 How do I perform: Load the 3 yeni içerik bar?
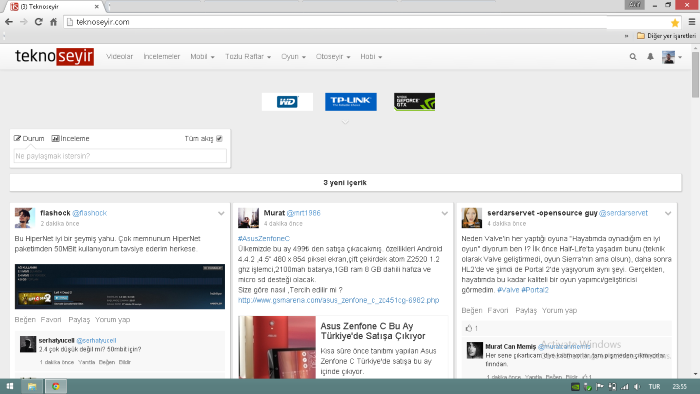[346, 182]
